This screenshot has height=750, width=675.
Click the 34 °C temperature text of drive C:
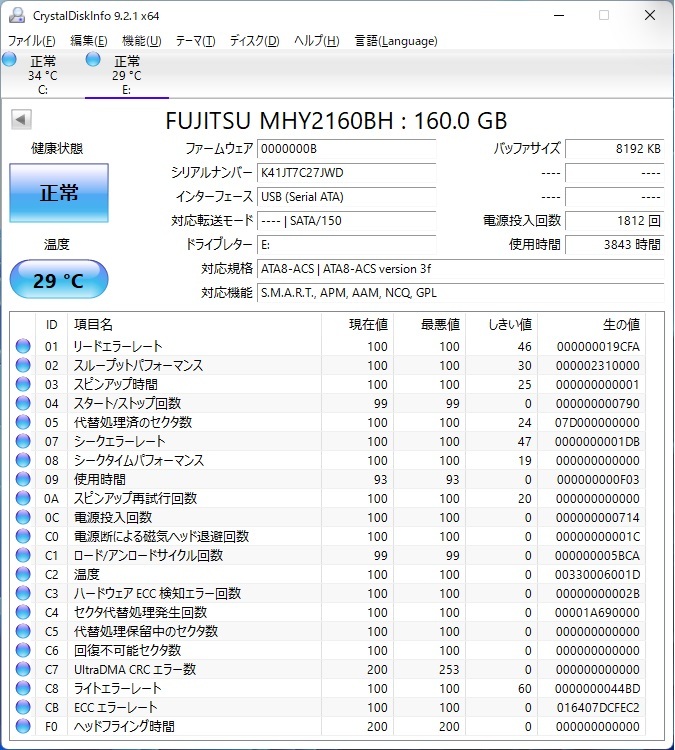(43, 76)
